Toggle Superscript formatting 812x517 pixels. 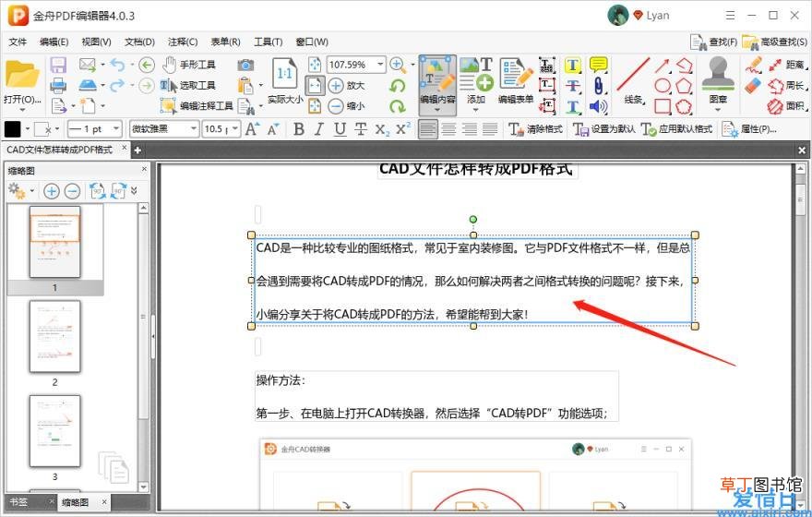(x=403, y=129)
